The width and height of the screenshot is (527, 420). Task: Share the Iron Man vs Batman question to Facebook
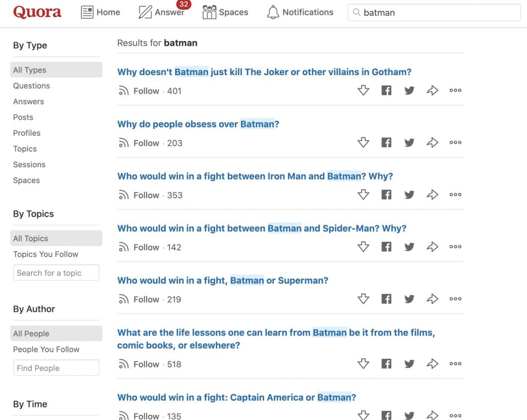pyautogui.click(x=386, y=195)
